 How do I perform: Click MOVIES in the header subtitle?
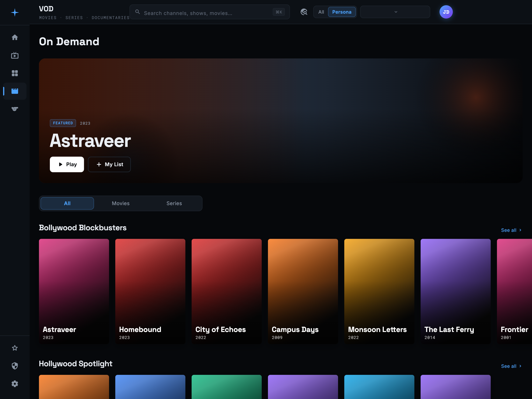(48, 18)
